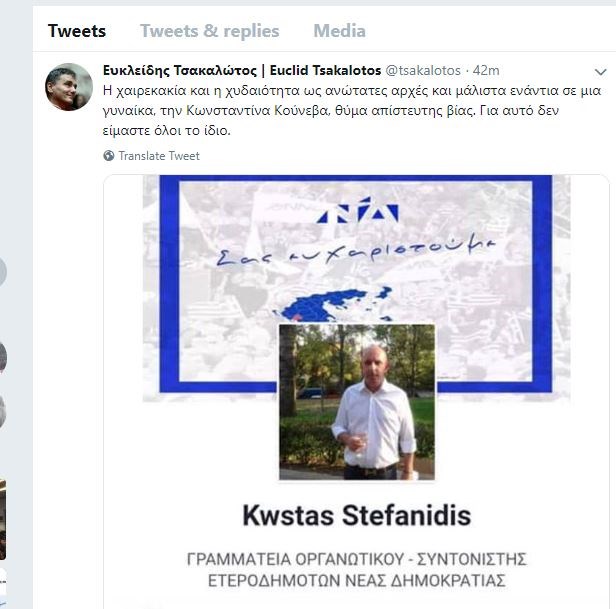Click the Translate Tweet link
Screen dimensions: 616x609
[159, 156]
